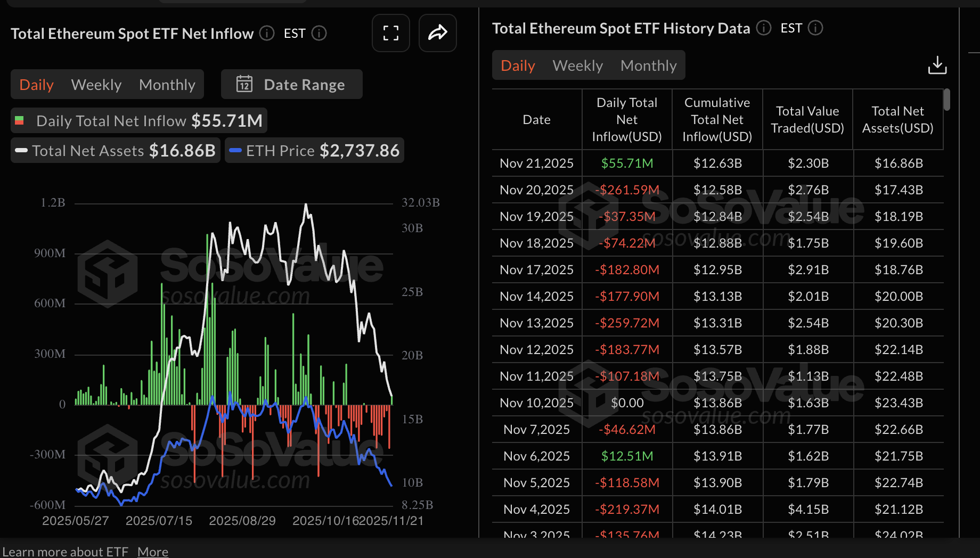Select Daily in the chart frequency selector

pyautogui.click(x=36, y=84)
